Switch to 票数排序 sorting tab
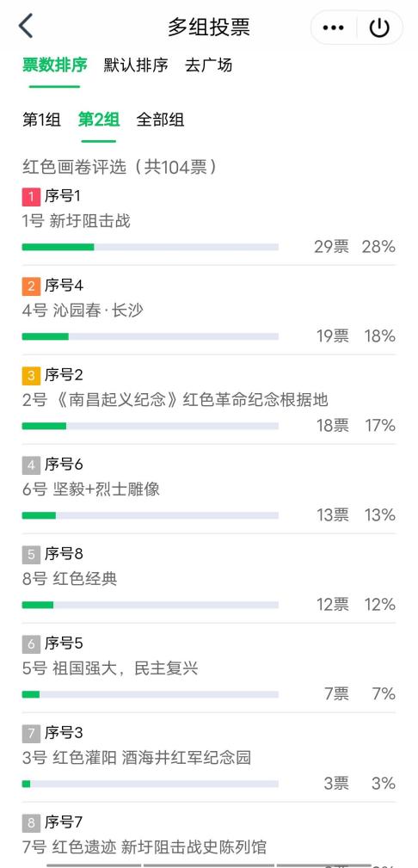The image size is (418, 868). click(55, 65)
